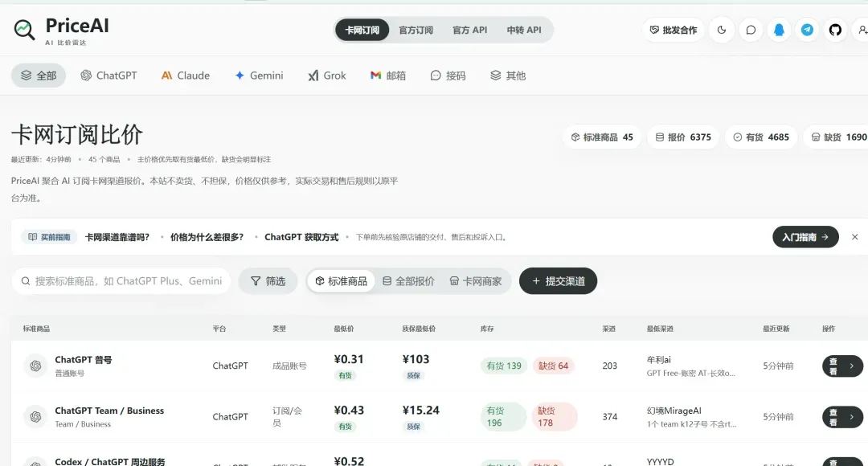Sort by 最低价 column header
The image size is (868, 466).
point(344,329)
